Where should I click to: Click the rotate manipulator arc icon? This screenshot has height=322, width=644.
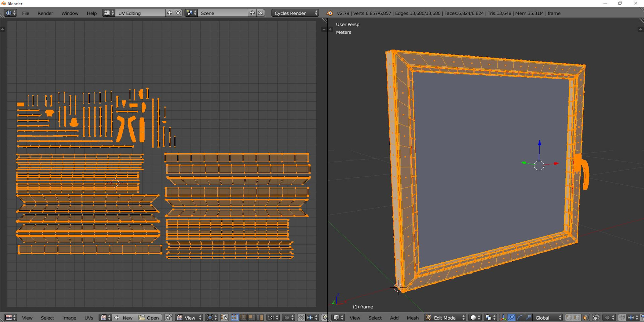[x=520, y=318]
